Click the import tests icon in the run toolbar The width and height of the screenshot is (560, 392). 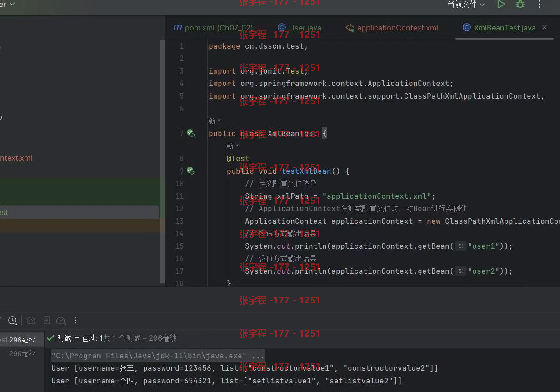pyautogui.click(x=46, y=320)
